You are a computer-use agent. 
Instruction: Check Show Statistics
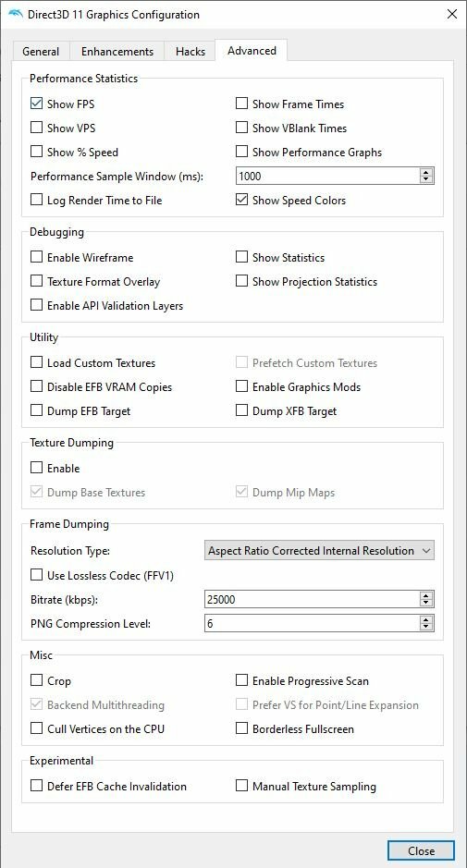(241, 257)
